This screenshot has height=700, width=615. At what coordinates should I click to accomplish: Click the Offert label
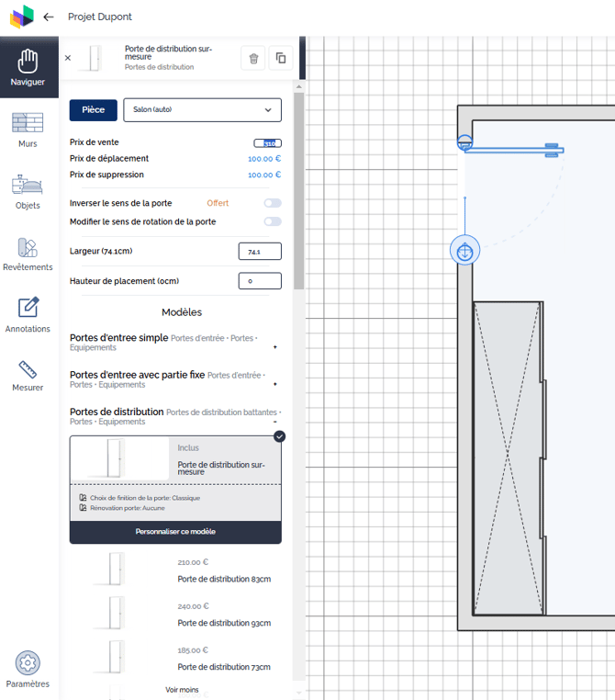pos(218,203)
